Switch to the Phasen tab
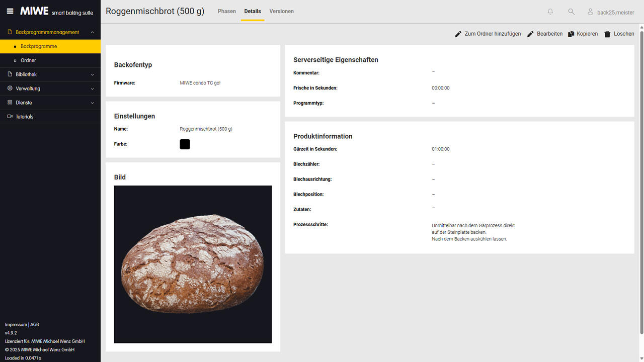644x362 pixels. (226, 11)
